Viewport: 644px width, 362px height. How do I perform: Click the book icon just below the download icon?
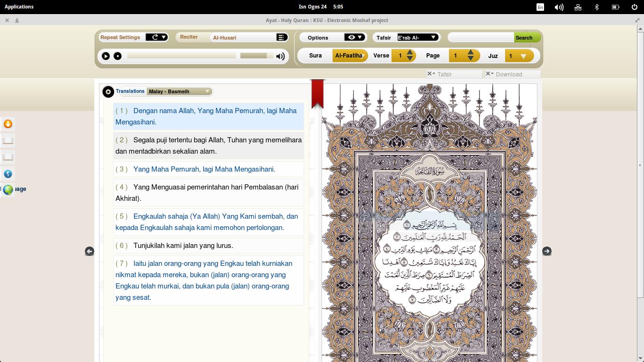8,140
